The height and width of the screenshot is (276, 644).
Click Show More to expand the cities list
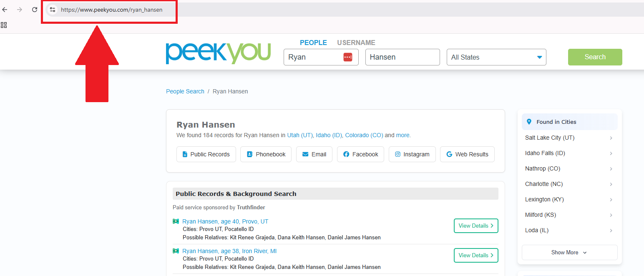[x=569, y=252]
